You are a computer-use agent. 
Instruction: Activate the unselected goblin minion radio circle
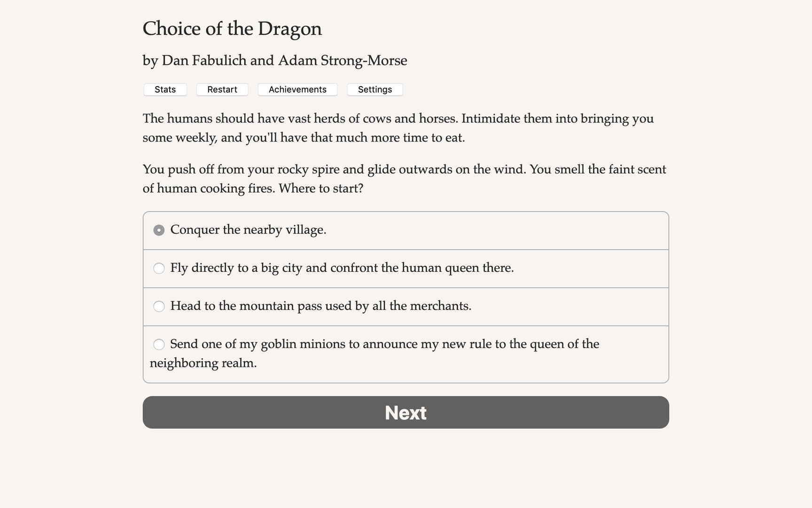point(159,344)
